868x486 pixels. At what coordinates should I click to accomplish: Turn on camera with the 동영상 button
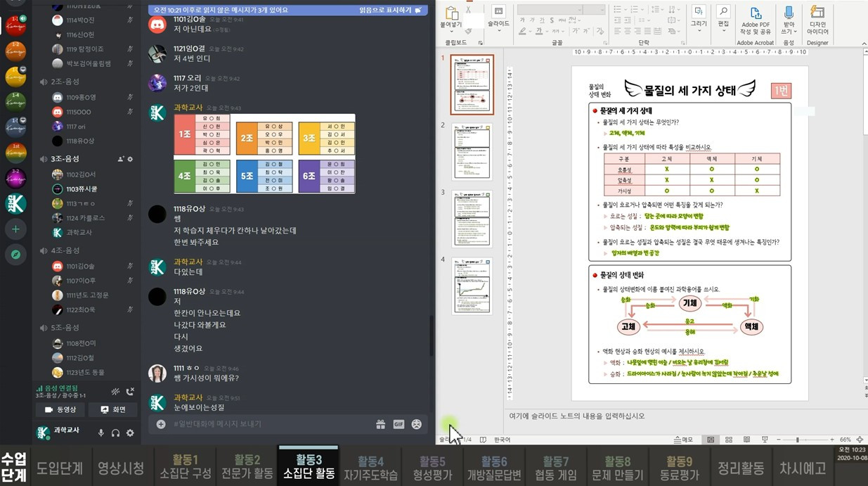coord(60,409)
